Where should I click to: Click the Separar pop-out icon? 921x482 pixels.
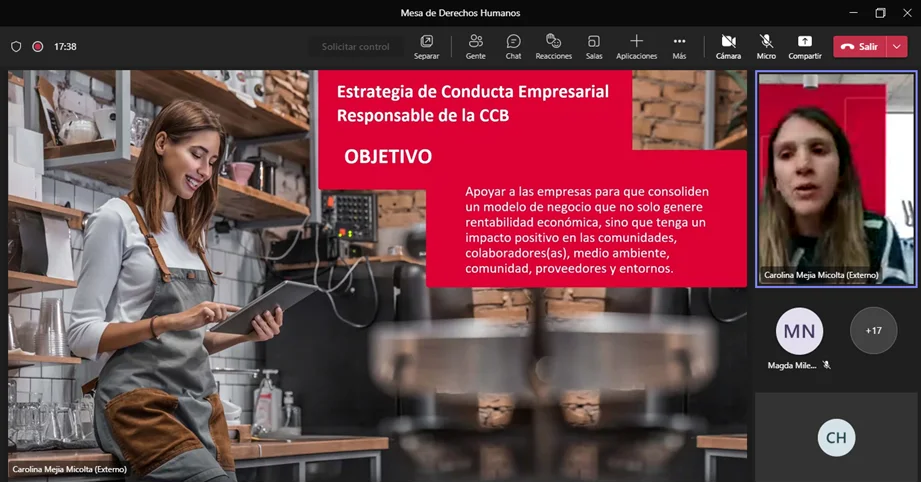(x=426, y=46)
